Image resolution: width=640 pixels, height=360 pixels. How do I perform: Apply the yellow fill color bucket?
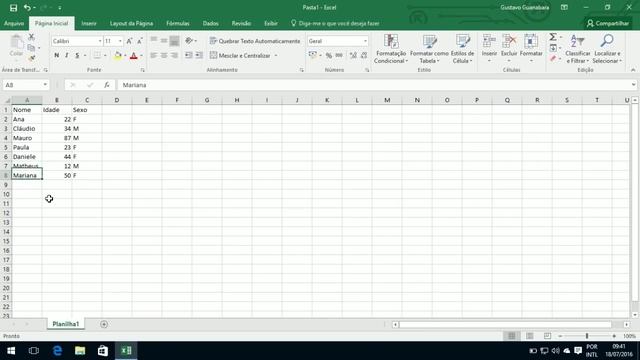(x=118, y=56)
